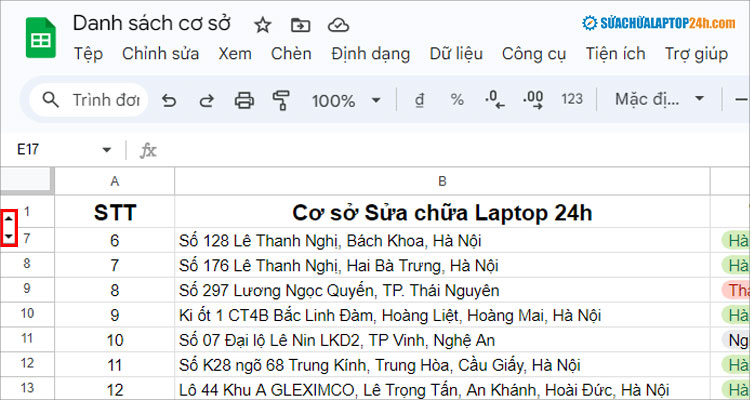Select row 9 header
This screenshot has width=750, height=400.
tap(27, 289)
